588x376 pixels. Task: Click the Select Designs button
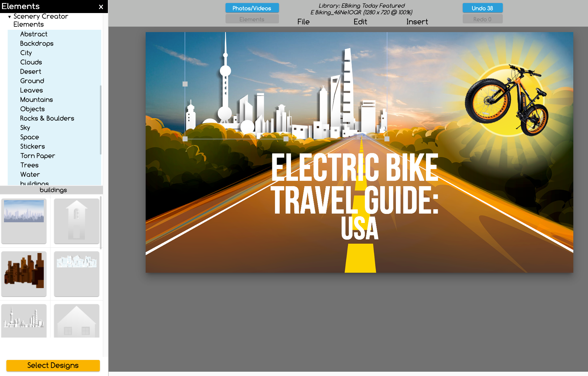53,365
